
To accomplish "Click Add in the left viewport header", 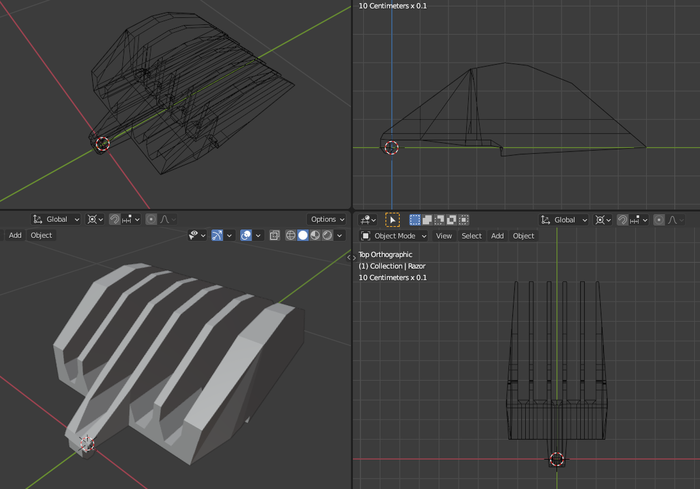I will tap(15, 236).
